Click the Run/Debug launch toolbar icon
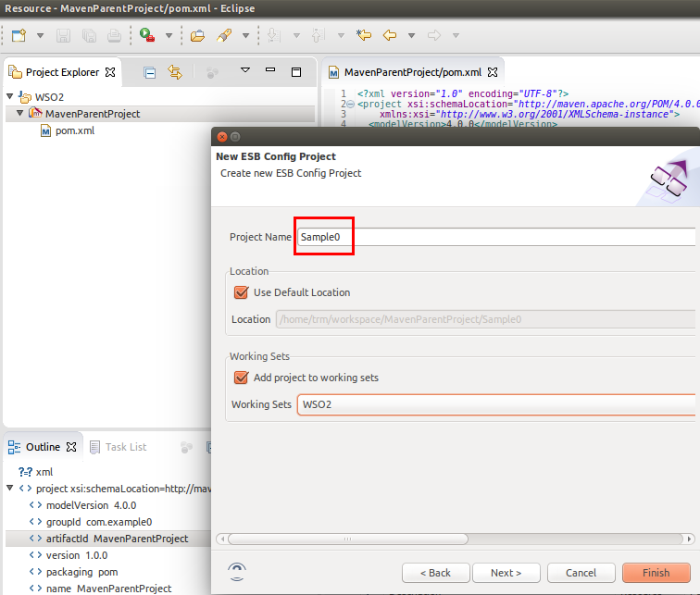This screenshot has width=700, height=595. tap(147, 36)
